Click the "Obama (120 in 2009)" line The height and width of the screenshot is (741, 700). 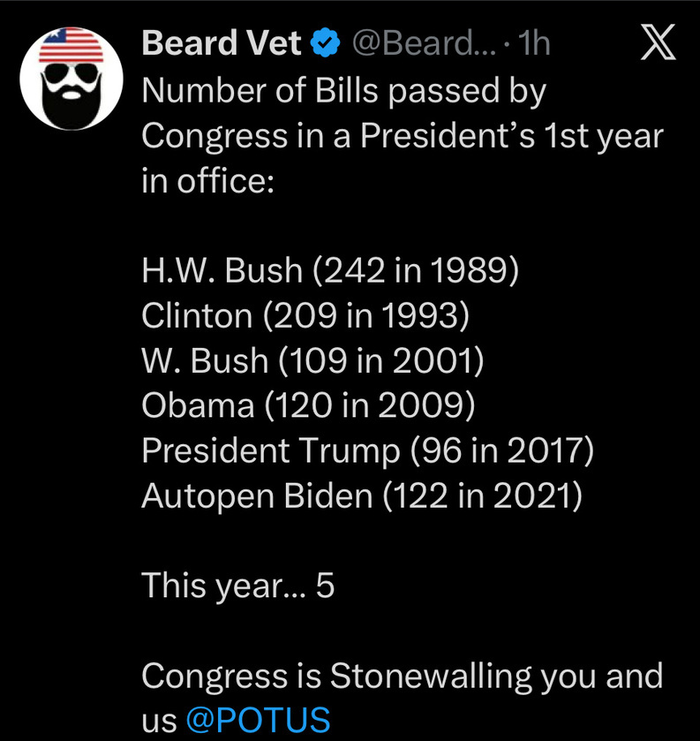pyautogui.click(x=308, y=405)
